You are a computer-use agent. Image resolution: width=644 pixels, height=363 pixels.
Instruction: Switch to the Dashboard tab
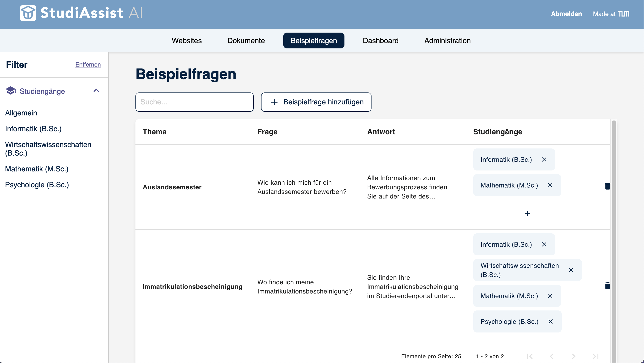(380, 41)
